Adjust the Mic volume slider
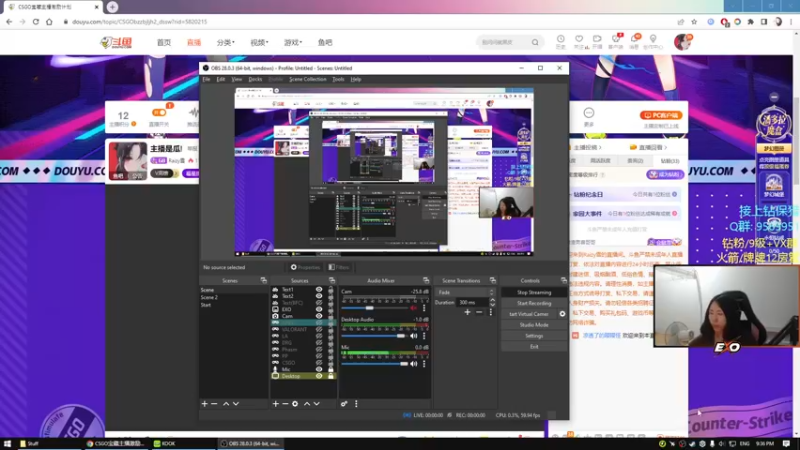This screenshot has height=450, width=800. point(404,364)
